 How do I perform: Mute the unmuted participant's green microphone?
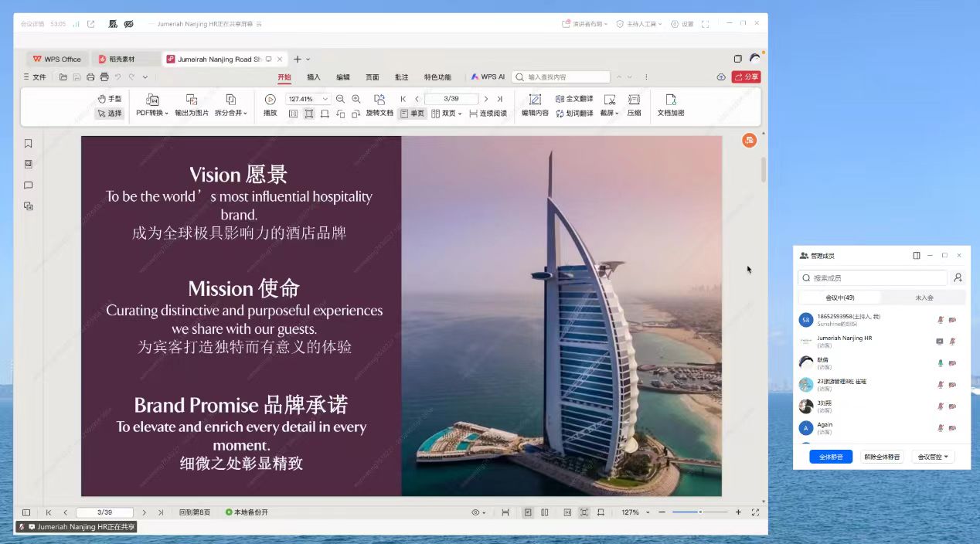click(941, 362)
